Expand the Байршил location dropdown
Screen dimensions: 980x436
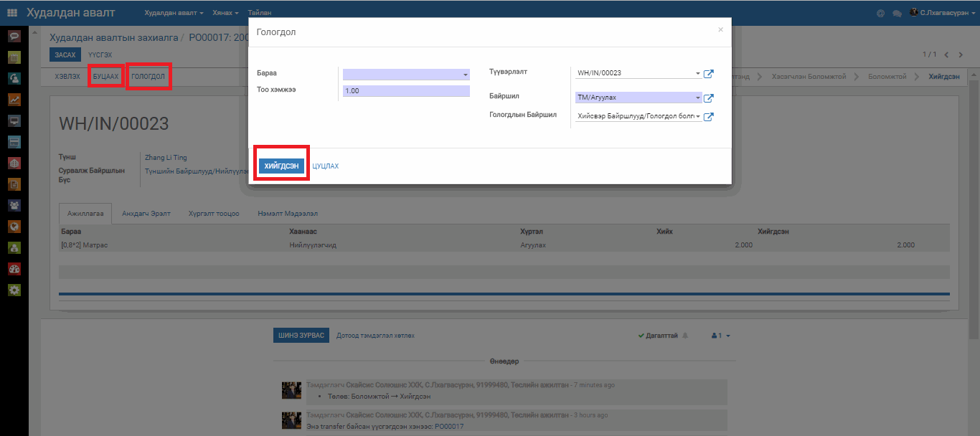click(698, 98)
